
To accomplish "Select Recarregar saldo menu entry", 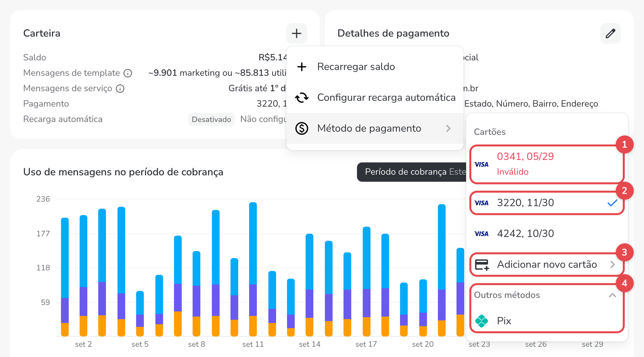I will (375, 66).
